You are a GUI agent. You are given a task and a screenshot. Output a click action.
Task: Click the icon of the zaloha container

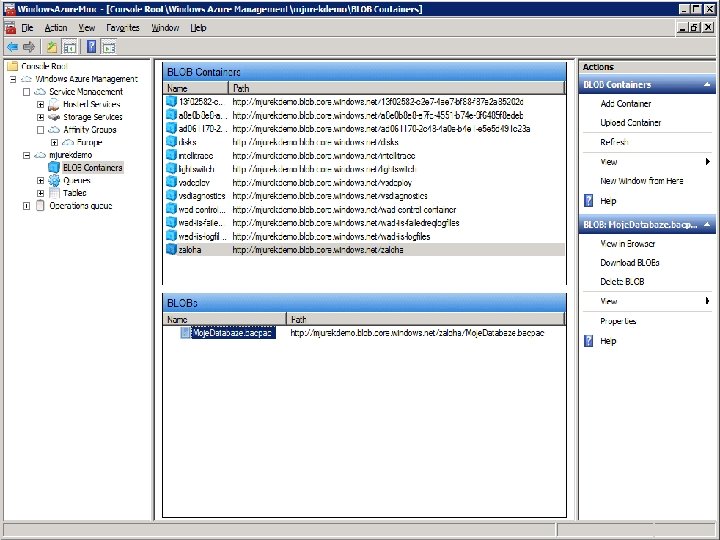(171, 249)
